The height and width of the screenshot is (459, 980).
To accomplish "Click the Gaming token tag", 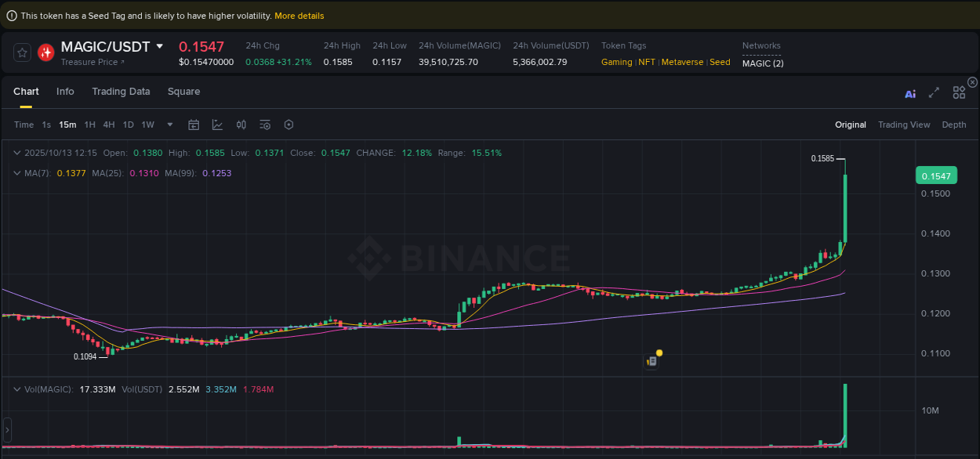I will [x=616, y=62].
